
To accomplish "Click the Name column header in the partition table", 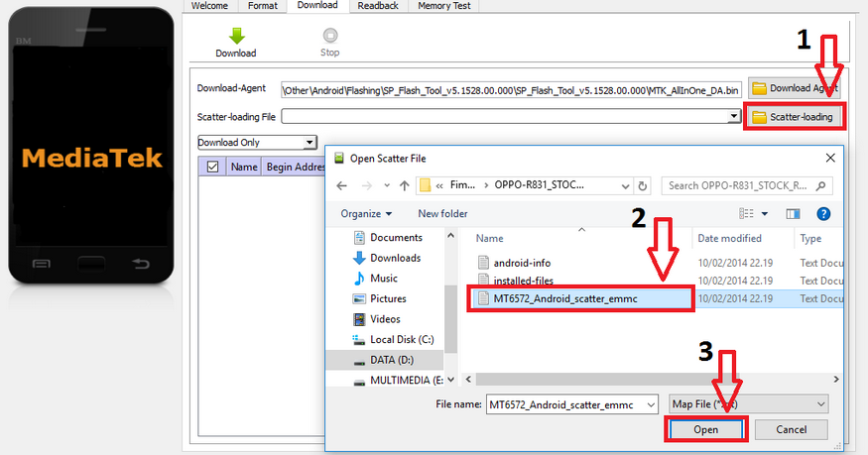I will [x=244, y=167].
